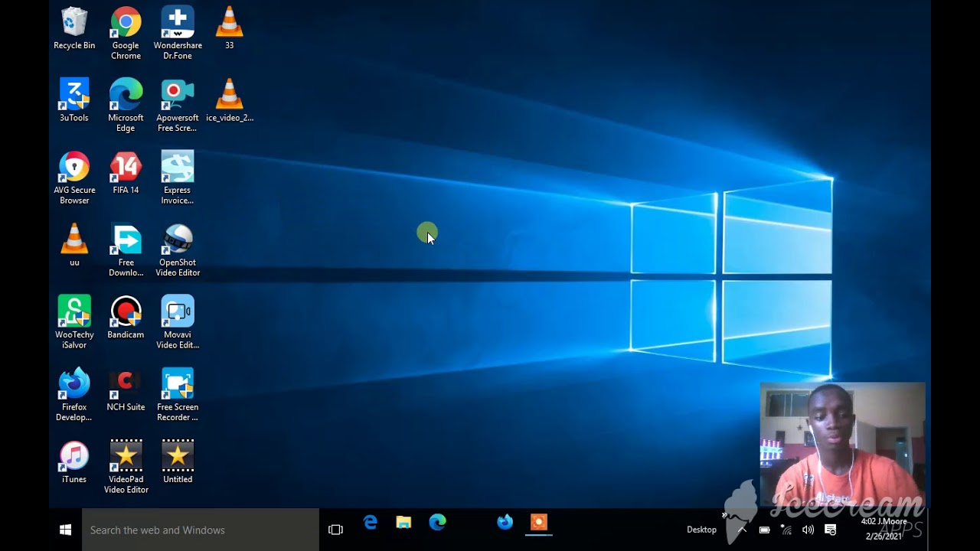980x551 pixels.
Task: Select the VLC file named 33
Action: (x=229, y=29)
